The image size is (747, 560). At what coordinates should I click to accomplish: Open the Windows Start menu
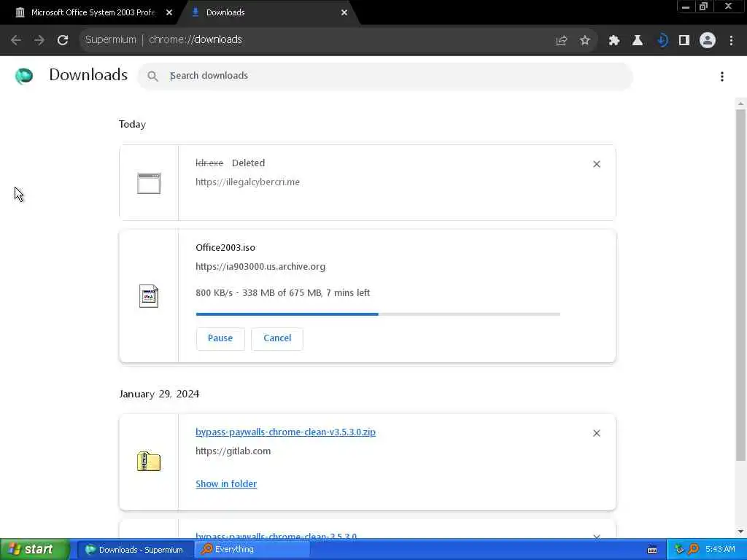pyautogui.click(x=34, y=550)
